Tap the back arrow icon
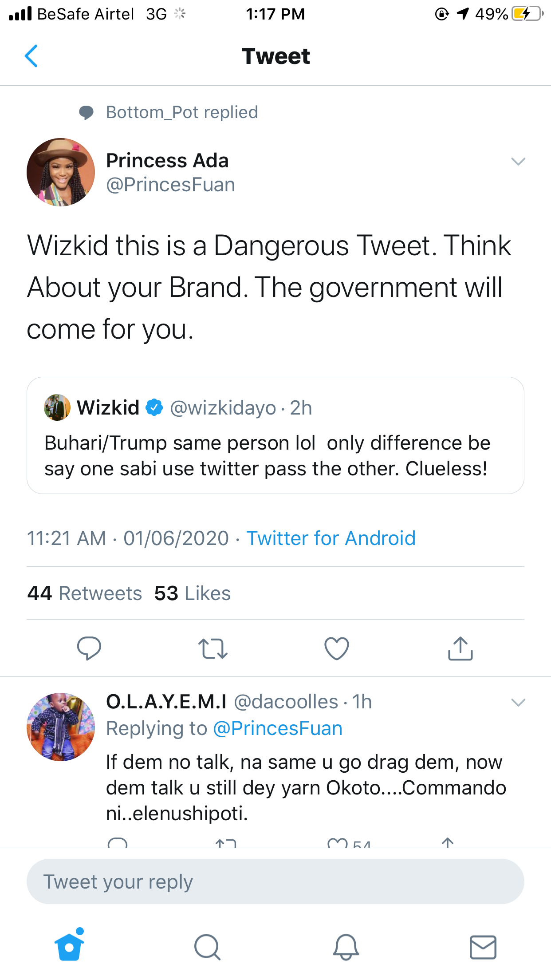 [31, 56]
